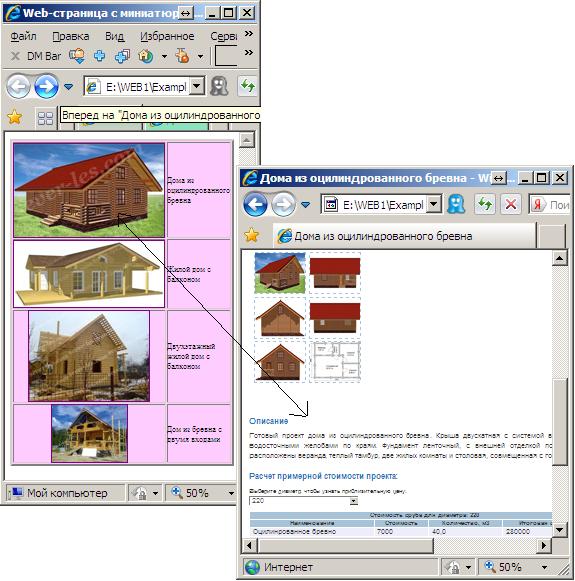Image resolution: width=575 pixels, height=581 pixels.
Task: Click the green Refresh arrows in the right window
Action: click(x=485, y=204)
